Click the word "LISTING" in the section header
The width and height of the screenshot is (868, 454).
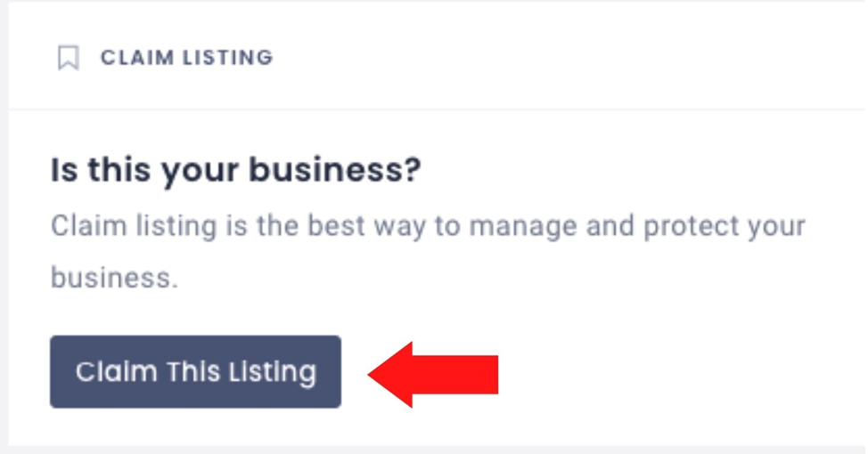227,58
